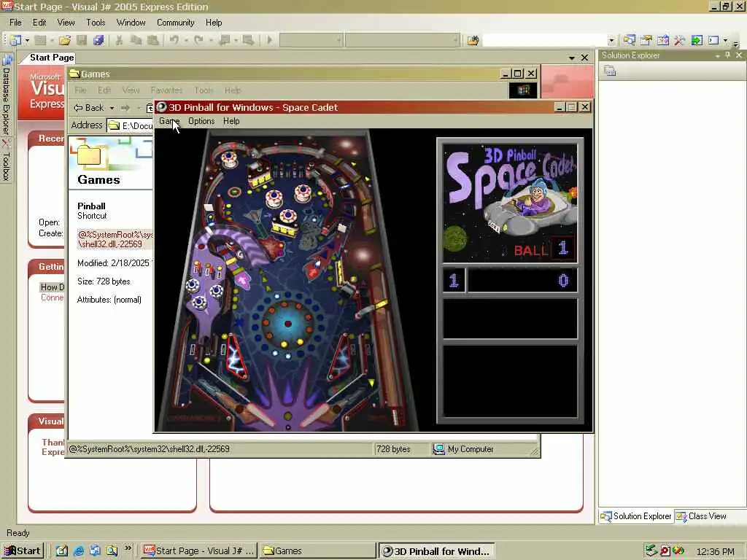The height and width of the screenshot is (560, 747).
Task: Click the Up folder icon in Games window
Action: point(149,108)
